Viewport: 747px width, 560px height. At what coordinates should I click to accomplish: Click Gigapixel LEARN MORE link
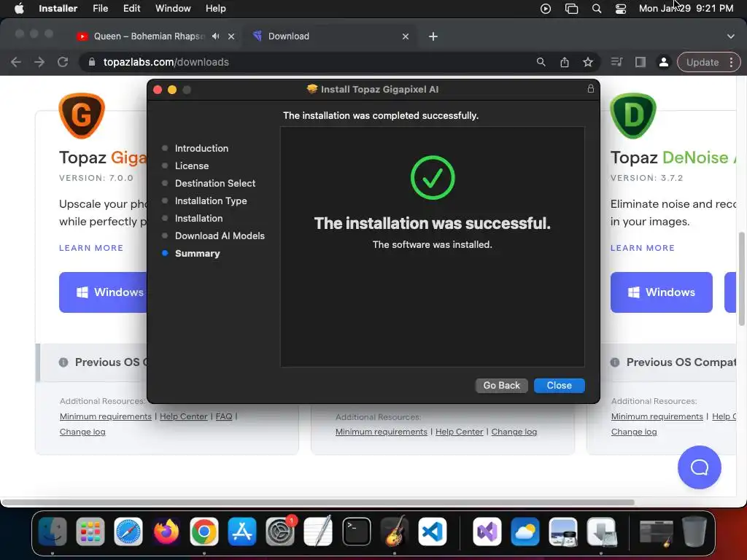[91, 248]
